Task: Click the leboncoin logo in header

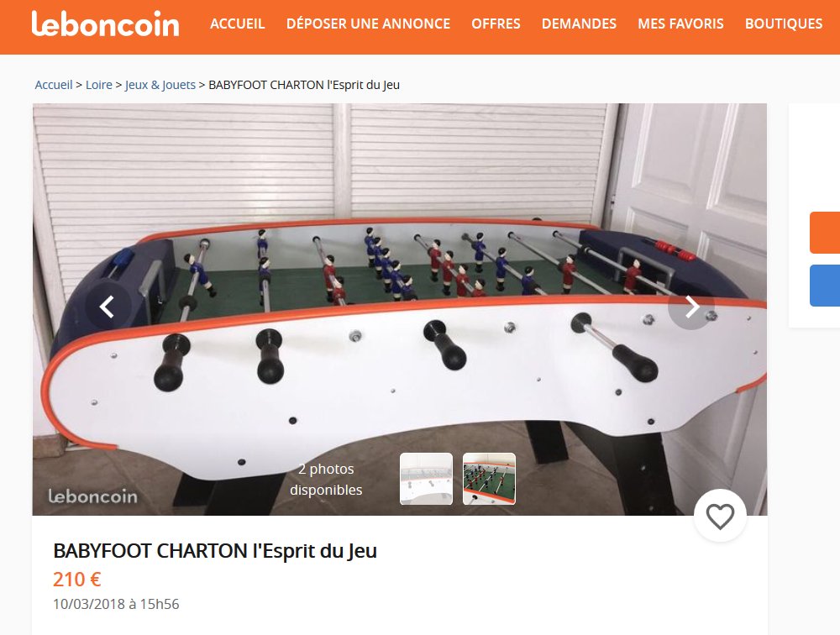Action: (106, 24)
